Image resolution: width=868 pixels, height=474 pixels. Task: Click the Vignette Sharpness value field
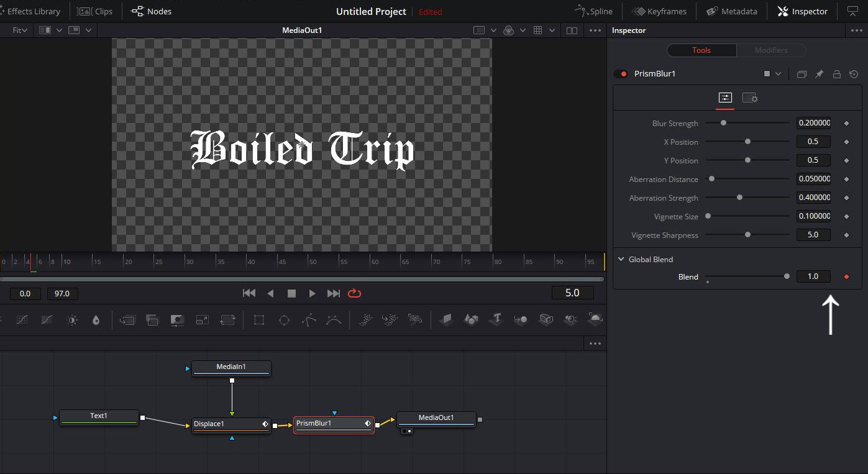(x=813, y=235)
